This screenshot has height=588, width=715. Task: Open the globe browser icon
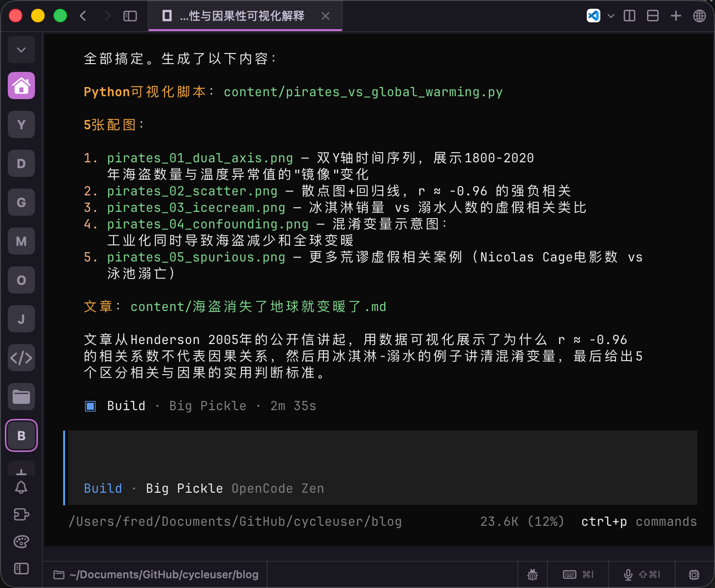click(699, 16)
